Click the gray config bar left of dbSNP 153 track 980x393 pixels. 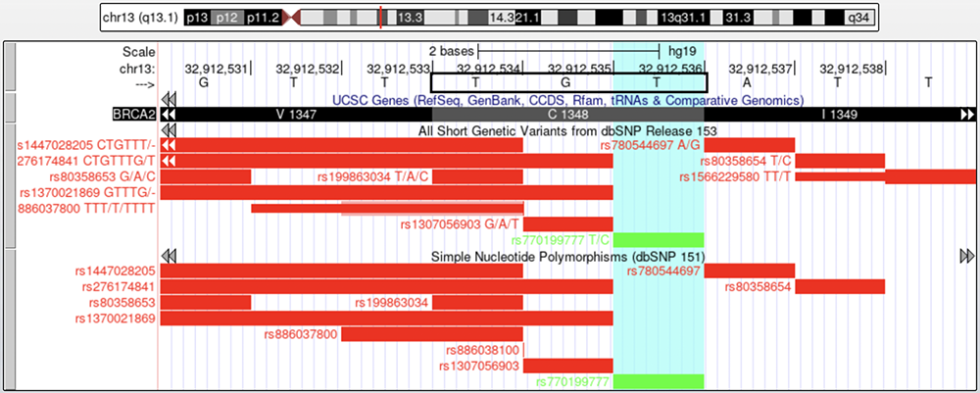pos(10,186)
